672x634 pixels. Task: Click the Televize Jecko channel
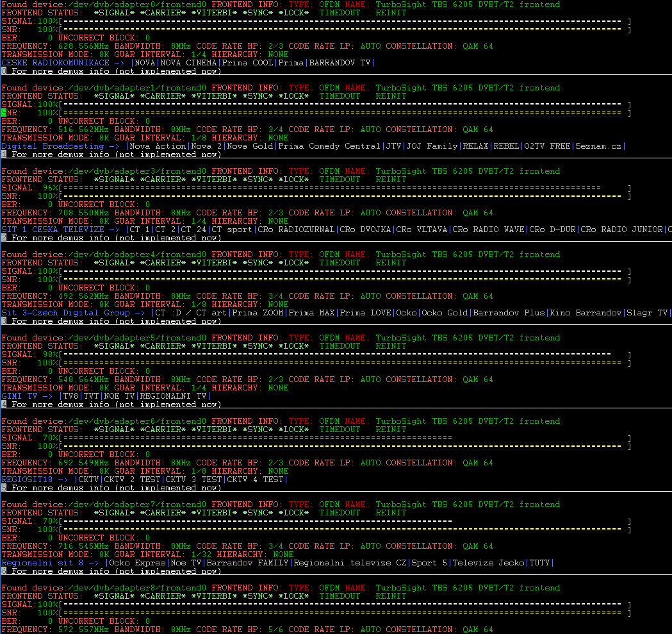[x=489, y=563]
